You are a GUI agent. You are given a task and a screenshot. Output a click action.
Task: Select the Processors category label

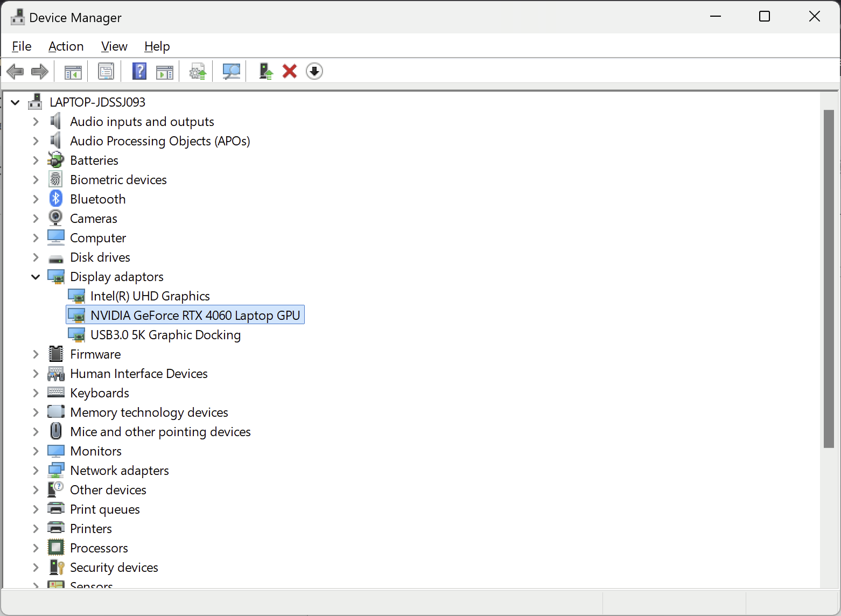coord(99,548)
